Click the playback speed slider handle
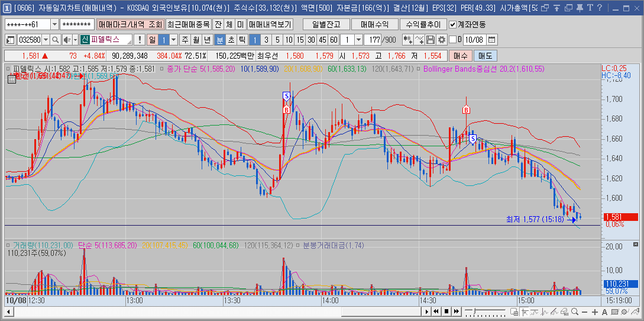This screenshot has width=644, height=321. point(474,311)
